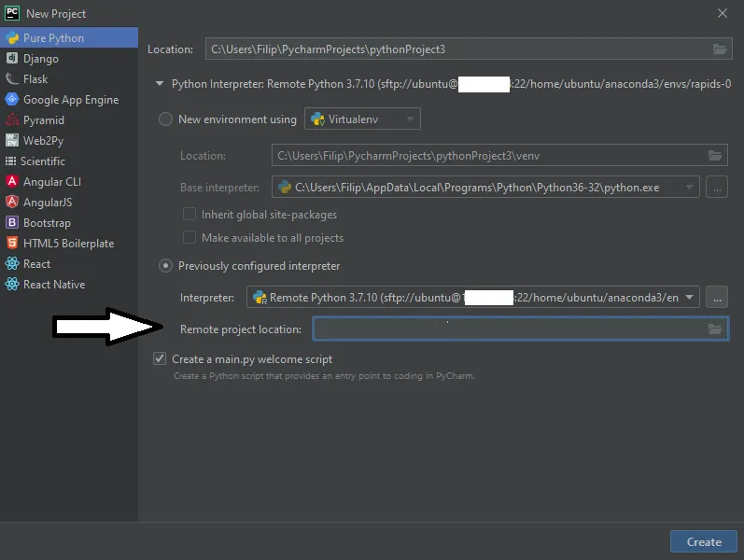Click the AngularJS shield icon
Viewport: 744px width, 560px height.
click(12, 202)
